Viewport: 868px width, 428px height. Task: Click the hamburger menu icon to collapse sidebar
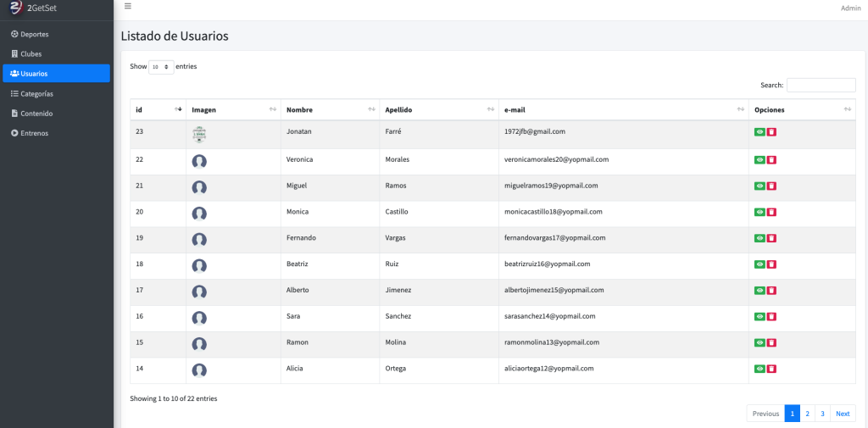[x=128, y=7]
